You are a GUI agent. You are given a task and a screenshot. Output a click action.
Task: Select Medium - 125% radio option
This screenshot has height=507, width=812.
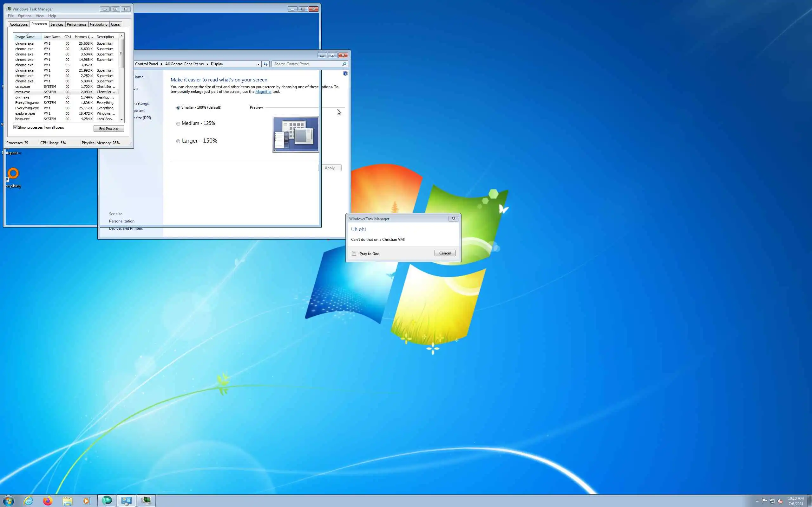(178, 124)
